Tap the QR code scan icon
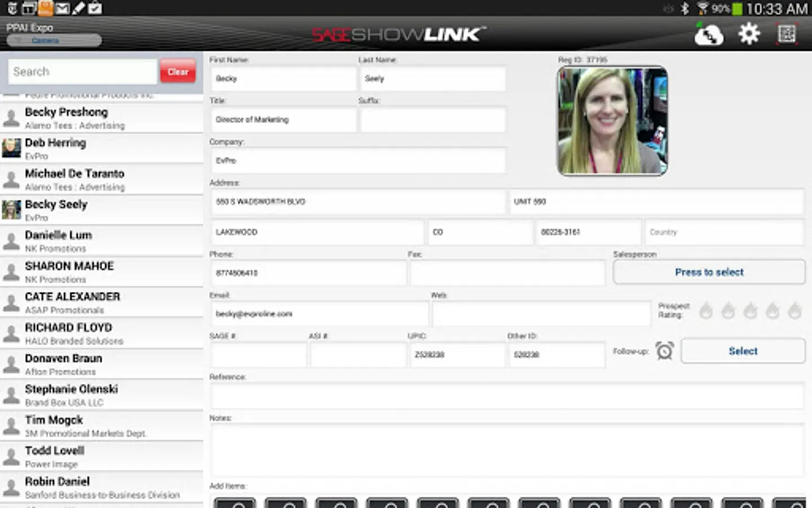This screenshot has width=812, height=508. [x=787, y=34]
